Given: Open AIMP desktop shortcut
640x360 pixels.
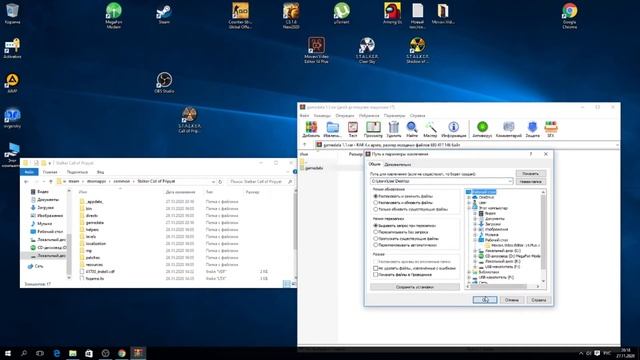Looking at the screenshot, I should 12,83.
